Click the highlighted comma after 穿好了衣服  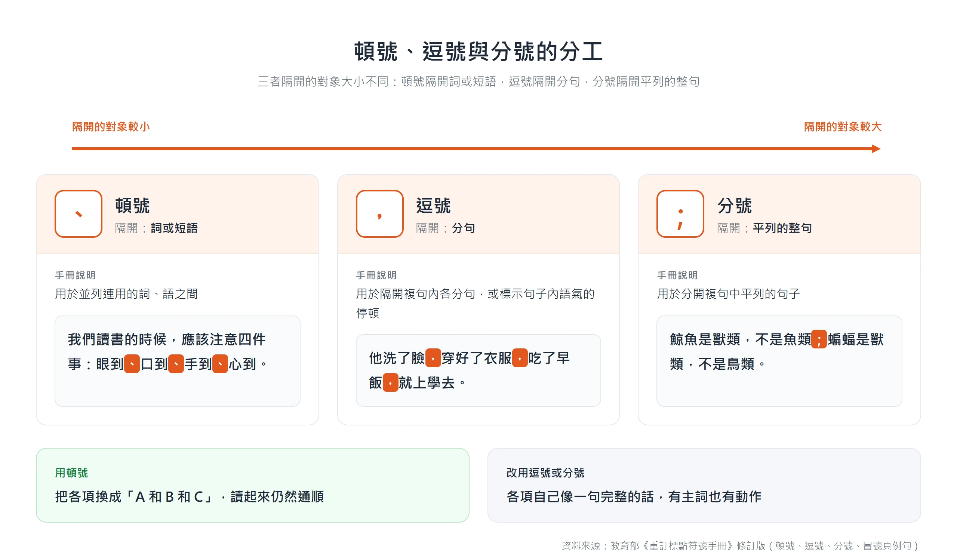coord(520,358)
